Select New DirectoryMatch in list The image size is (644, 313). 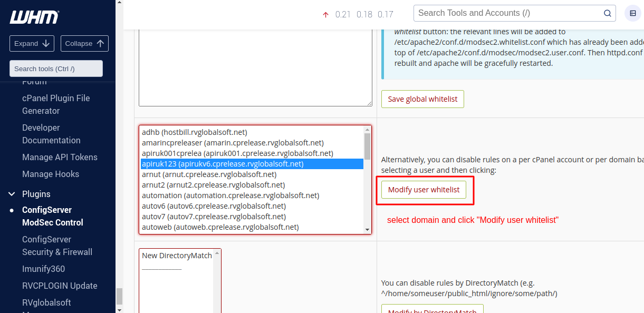tap(177, 256)
